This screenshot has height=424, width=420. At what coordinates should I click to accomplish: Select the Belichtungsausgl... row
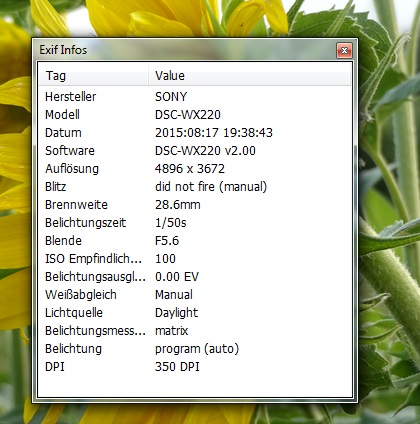tap(195, 277)
